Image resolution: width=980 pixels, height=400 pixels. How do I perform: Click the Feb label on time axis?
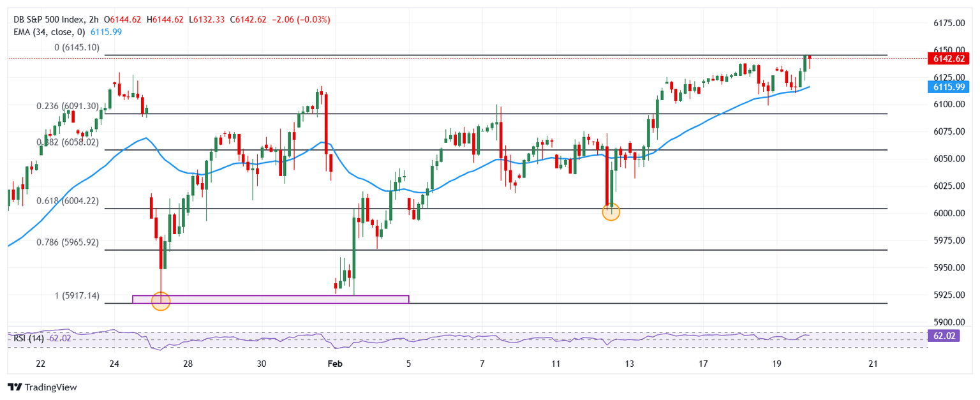tap(335, 364)
